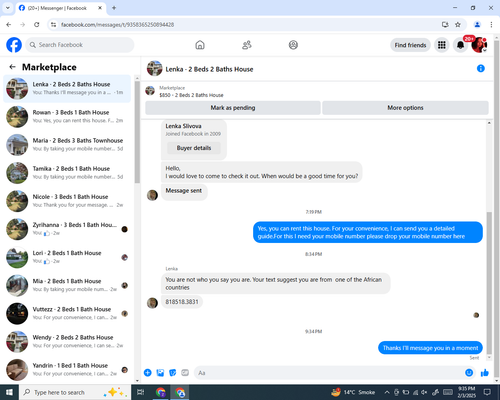500x400 pixels.
Task: Open account profile picture menu
Action: pyautogui.click(x=479, y=45)
